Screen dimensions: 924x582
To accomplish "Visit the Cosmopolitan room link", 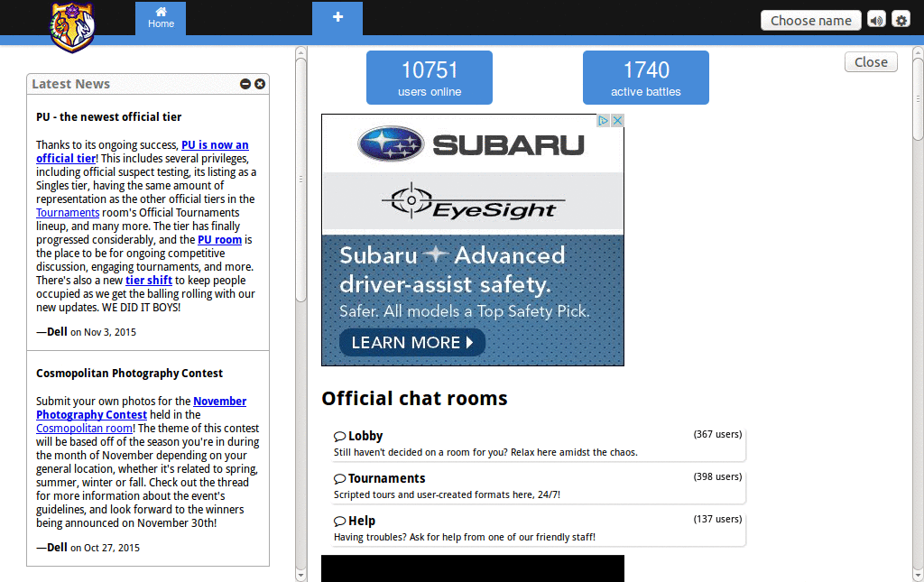I will (84, 429).
